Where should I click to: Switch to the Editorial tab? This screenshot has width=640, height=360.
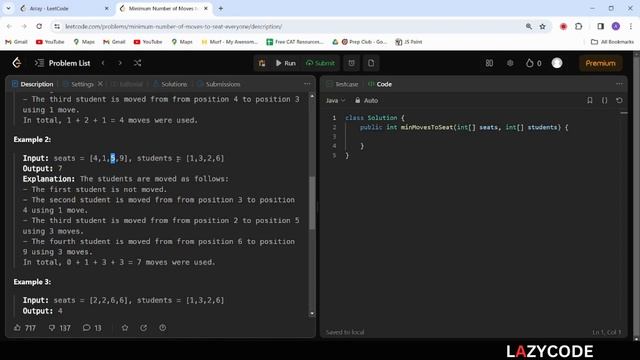click(127, 84)
